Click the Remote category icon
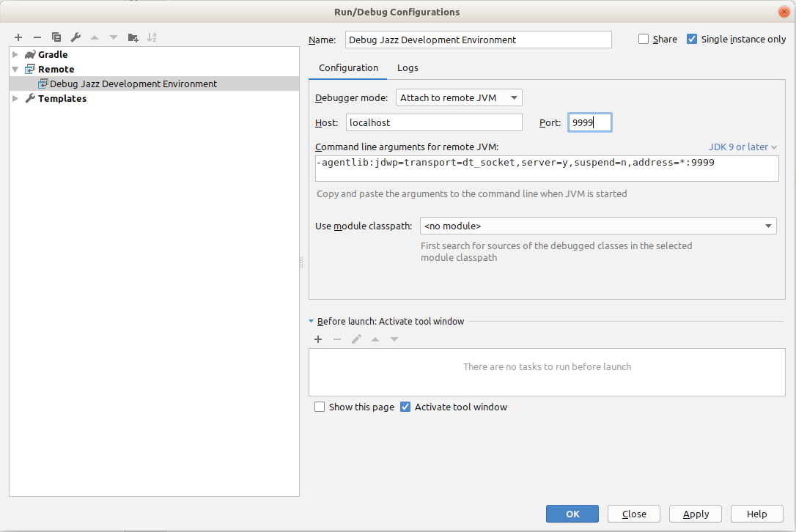This screenshot has height=532, width=796. coord(31,69)
